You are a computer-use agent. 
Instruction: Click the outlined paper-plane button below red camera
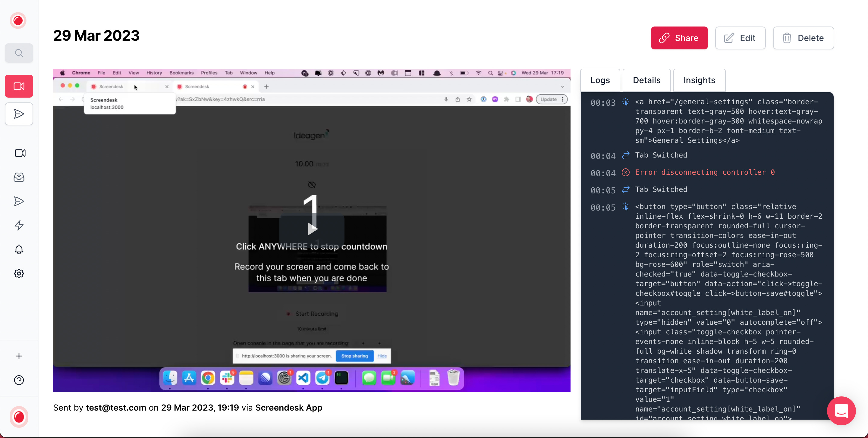click(19, 114)
